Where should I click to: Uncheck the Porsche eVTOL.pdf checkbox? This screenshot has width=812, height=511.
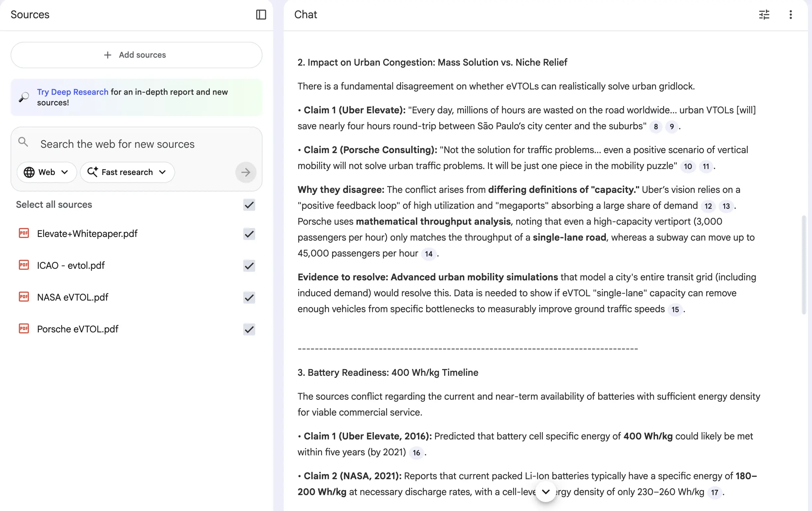249,329
